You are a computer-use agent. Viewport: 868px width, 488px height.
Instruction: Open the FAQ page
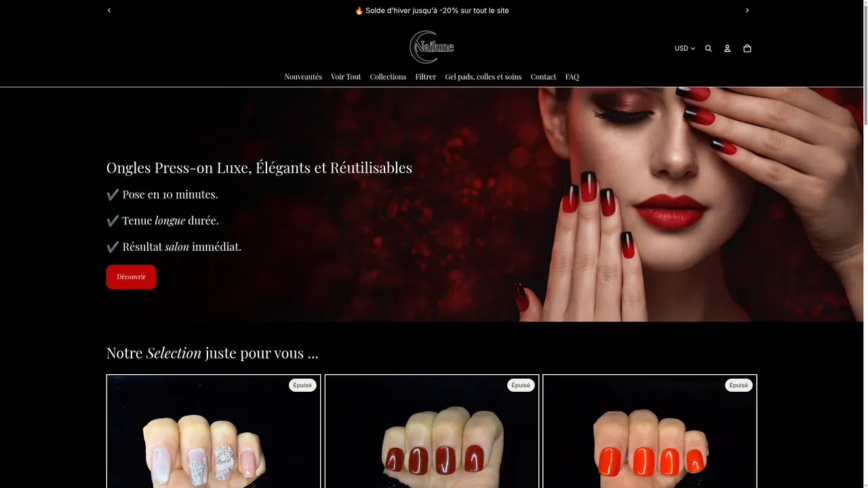click(572, 77)
